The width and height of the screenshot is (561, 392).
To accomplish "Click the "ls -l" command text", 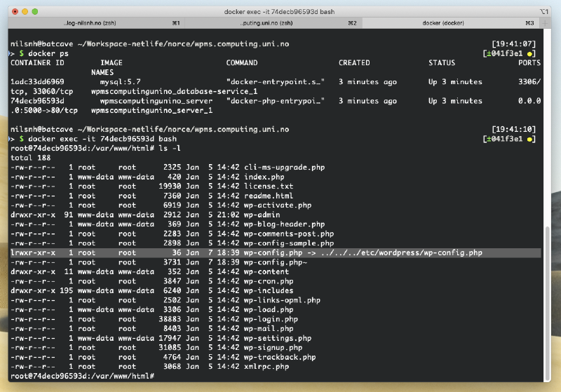I will click(170, 149).
